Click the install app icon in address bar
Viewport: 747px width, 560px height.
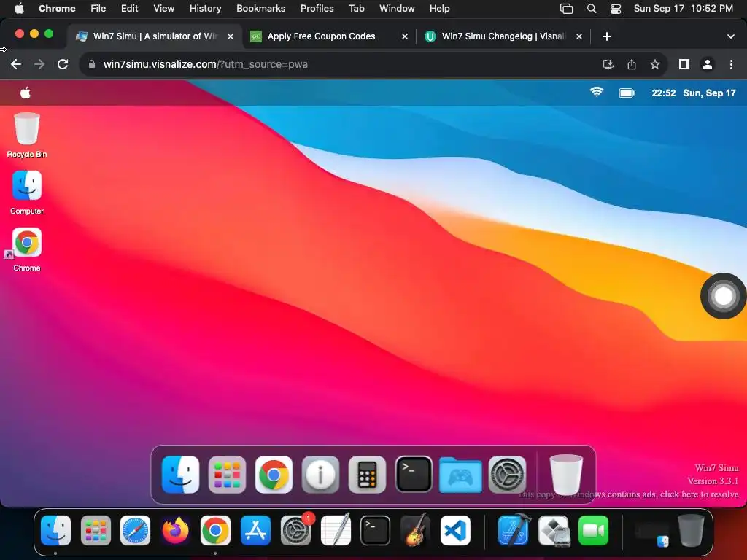pyautogui.click(x=608, y=64)
